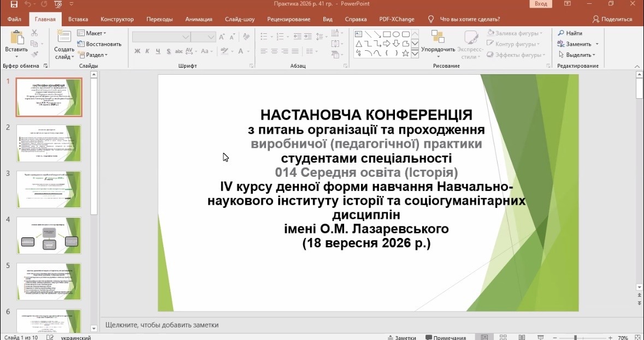Select the Найти search tool
Image resolution: width=644 pixels, height=340 pixels.
pyautogui.click(x=570, y=33)
